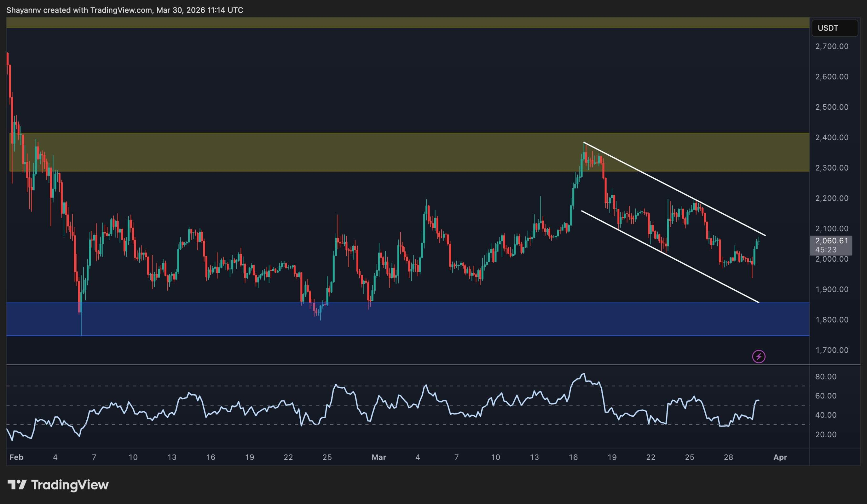Click the Shayannv TradingView.com attribution text

pyautogui.click(x=125, y=10)
